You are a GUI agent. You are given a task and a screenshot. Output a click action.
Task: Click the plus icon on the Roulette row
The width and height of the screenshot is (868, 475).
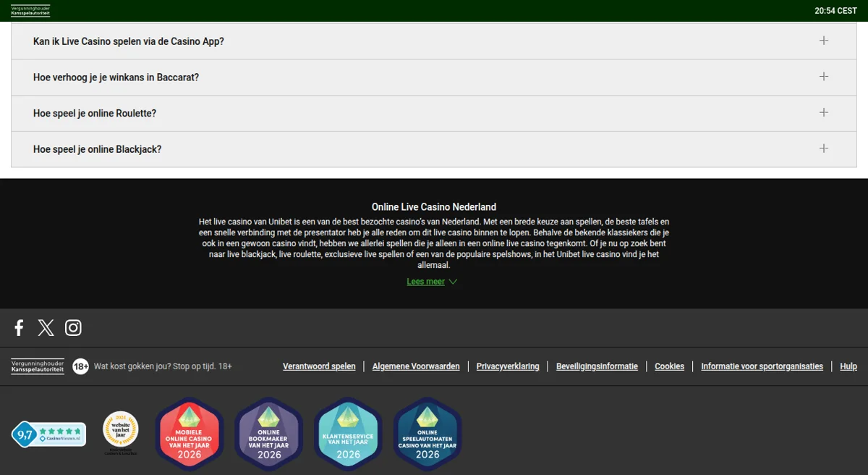pyautogui.click(x=823, y=112)
